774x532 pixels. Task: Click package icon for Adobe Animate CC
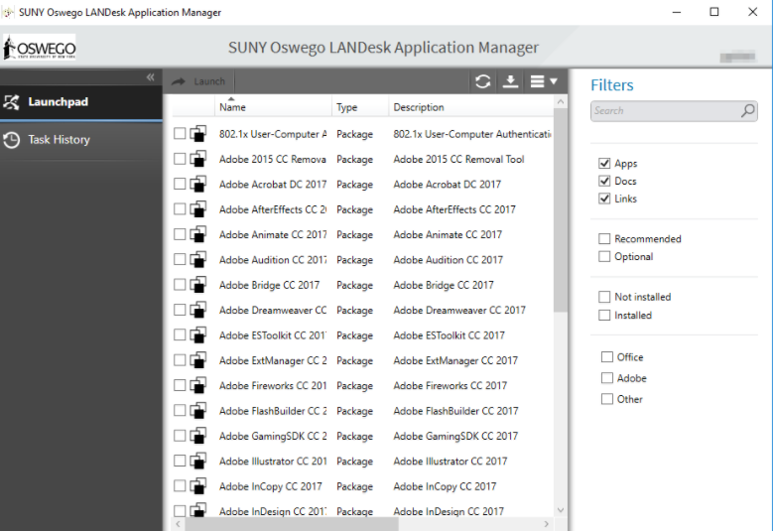tap(198, 234)
